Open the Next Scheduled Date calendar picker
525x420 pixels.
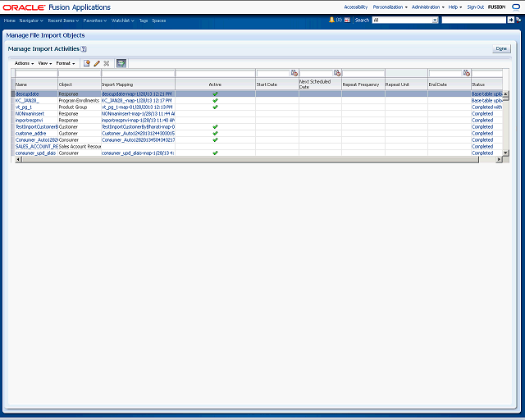(337, 73)
